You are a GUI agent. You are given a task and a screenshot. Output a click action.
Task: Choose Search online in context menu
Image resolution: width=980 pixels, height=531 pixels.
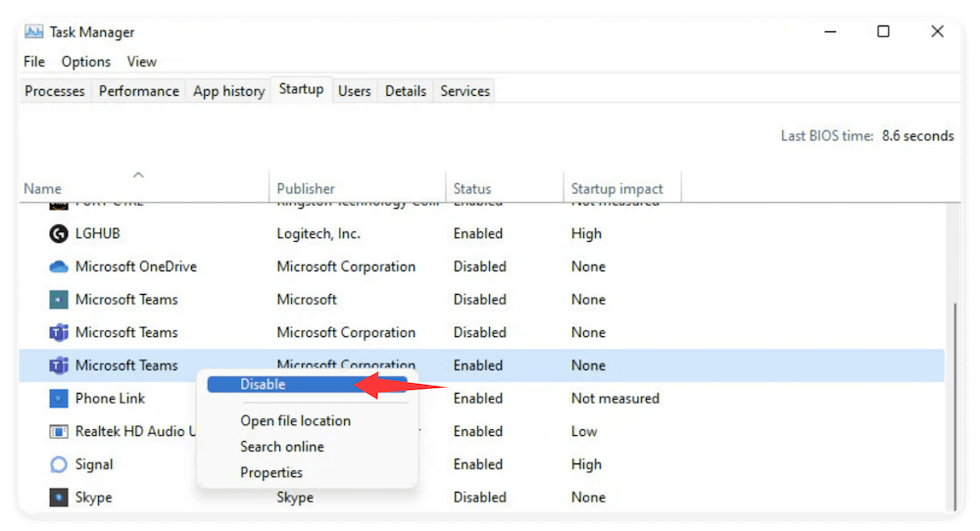(x=282, y=447)
